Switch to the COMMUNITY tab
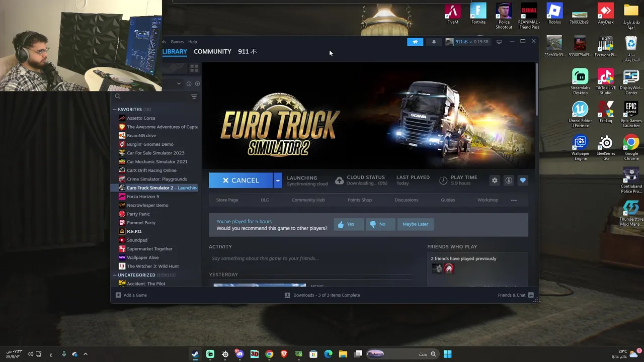The height and width of the screenshot is (362, 644). (212, 51)
